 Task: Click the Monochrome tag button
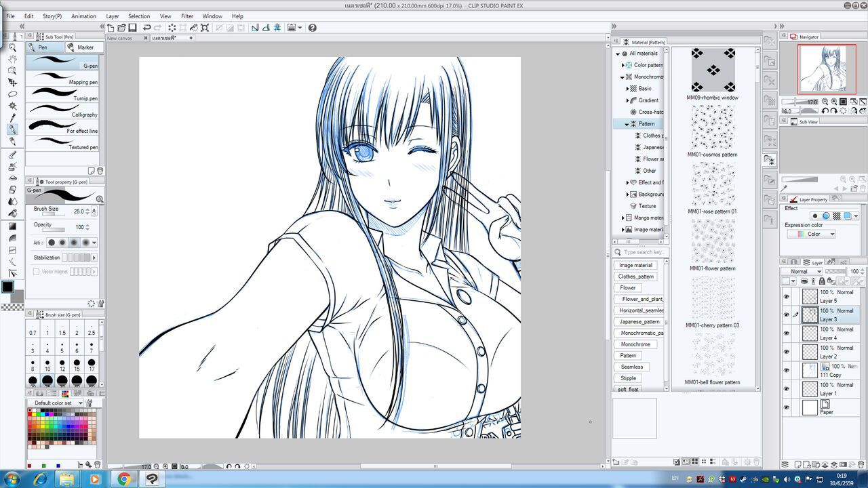coord(635,344)
